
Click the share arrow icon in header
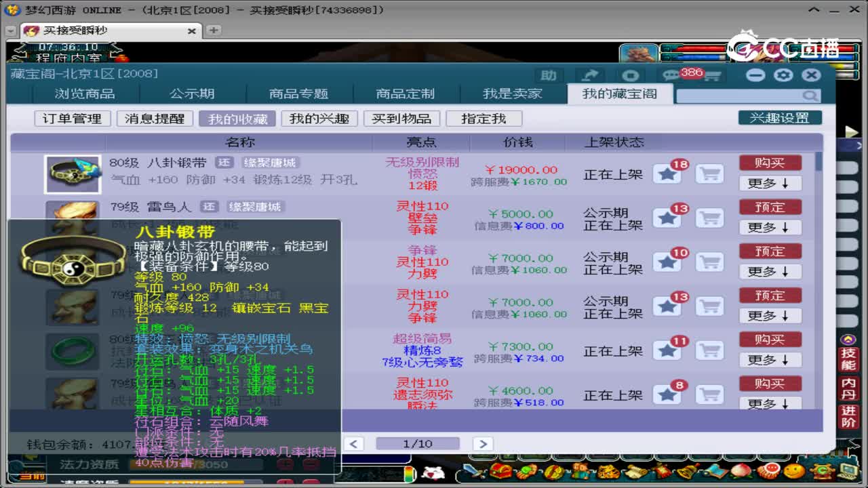tap(590, 75)
